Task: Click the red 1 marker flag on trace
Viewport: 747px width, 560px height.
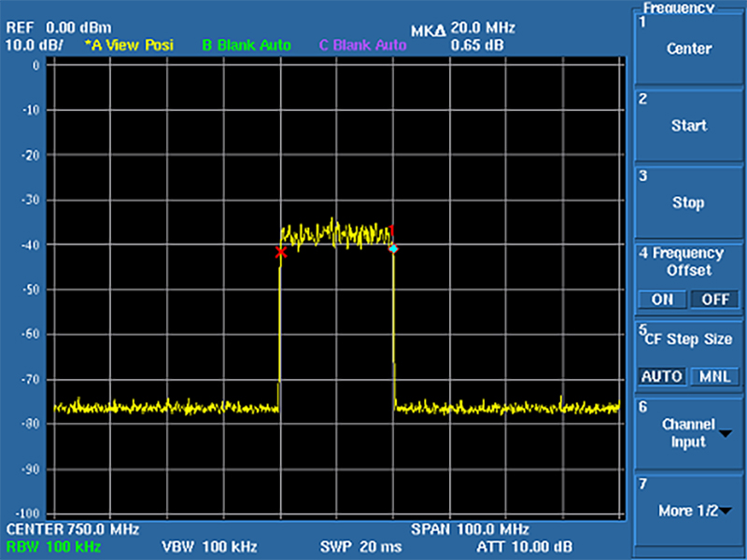Action: click(391, 231)
